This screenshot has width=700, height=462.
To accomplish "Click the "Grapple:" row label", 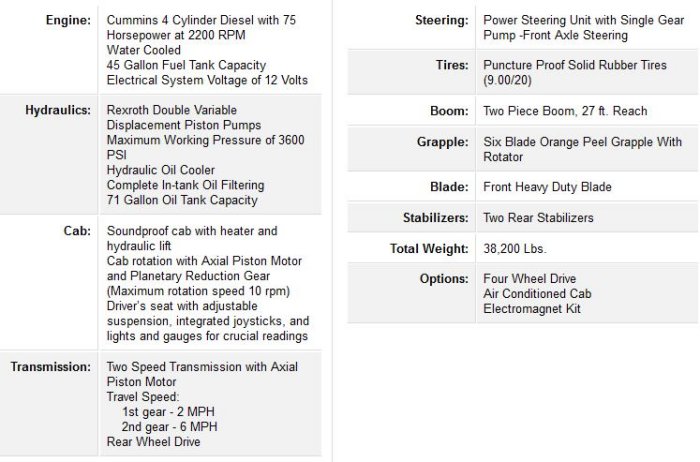I will point(442,142).
